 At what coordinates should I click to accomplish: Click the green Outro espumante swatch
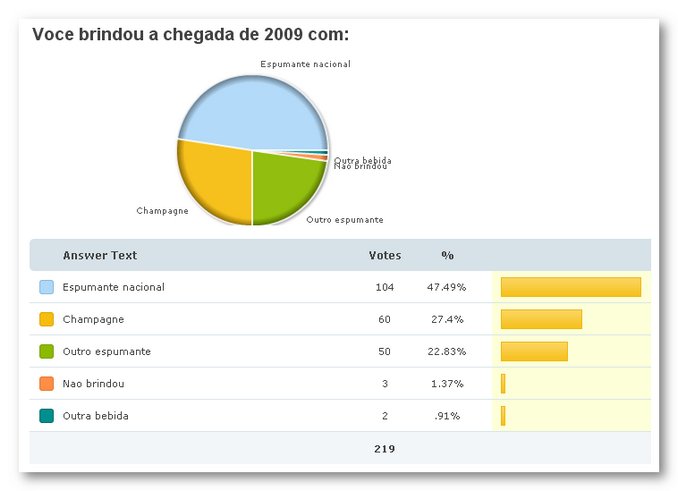pyautogui.click(x=46, y=352)
